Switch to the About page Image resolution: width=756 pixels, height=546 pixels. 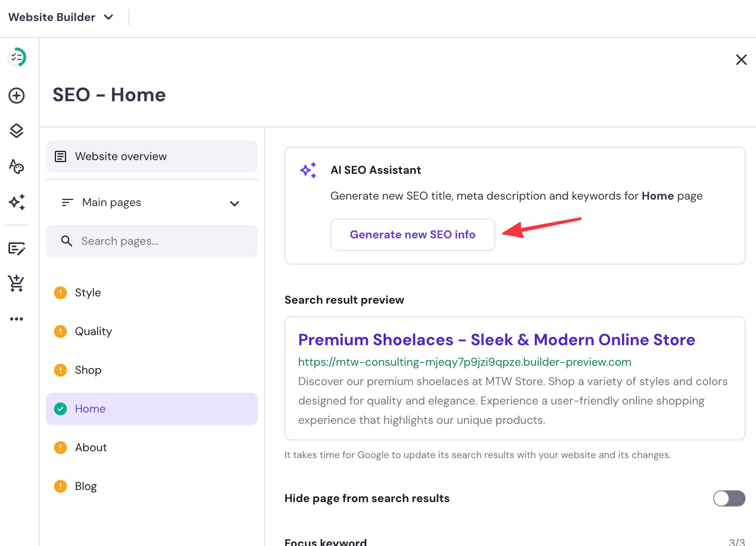coord(91,447)
